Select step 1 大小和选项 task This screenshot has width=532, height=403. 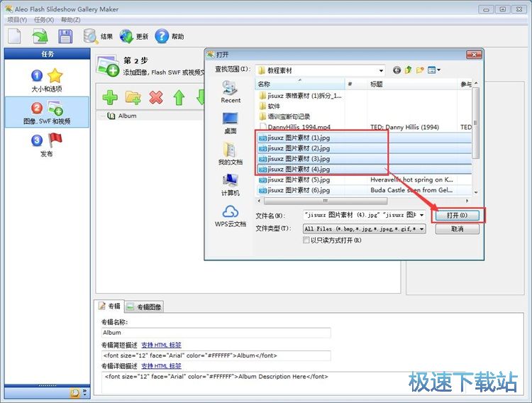point(47,80)
